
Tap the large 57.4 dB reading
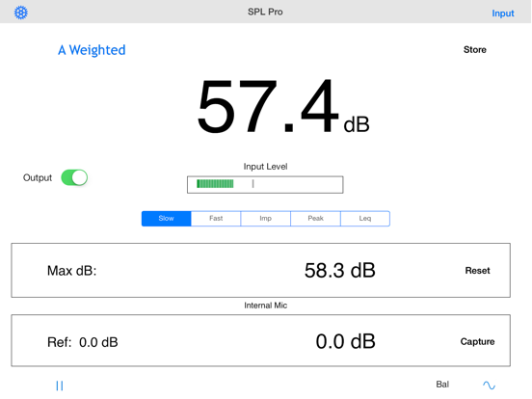[283, 106]
